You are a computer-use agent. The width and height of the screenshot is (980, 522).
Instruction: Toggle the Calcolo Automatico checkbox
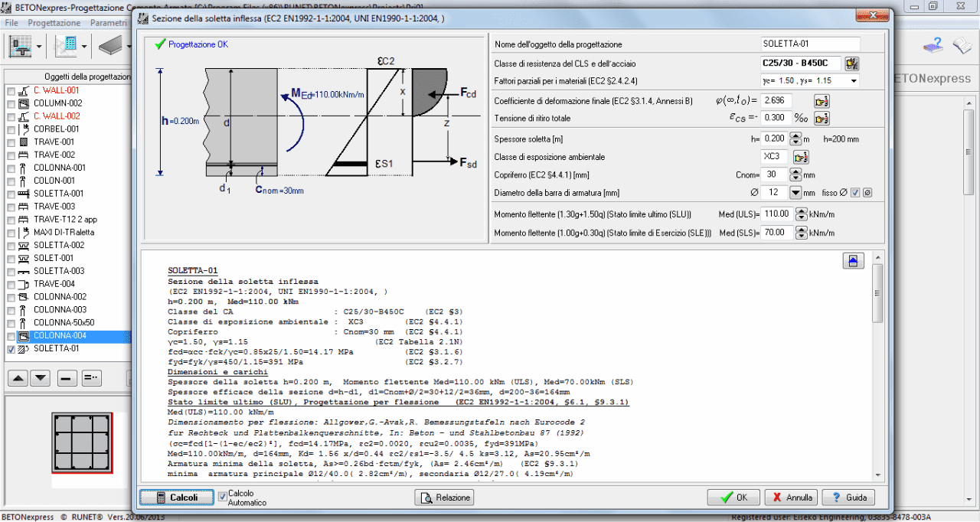pos(222,497)
